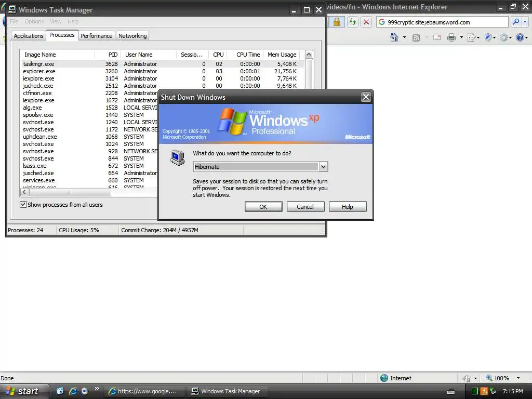Click the orange Java update tray icon
The width and height of the screenshot is (532, 399).
[x=484, y=391]
